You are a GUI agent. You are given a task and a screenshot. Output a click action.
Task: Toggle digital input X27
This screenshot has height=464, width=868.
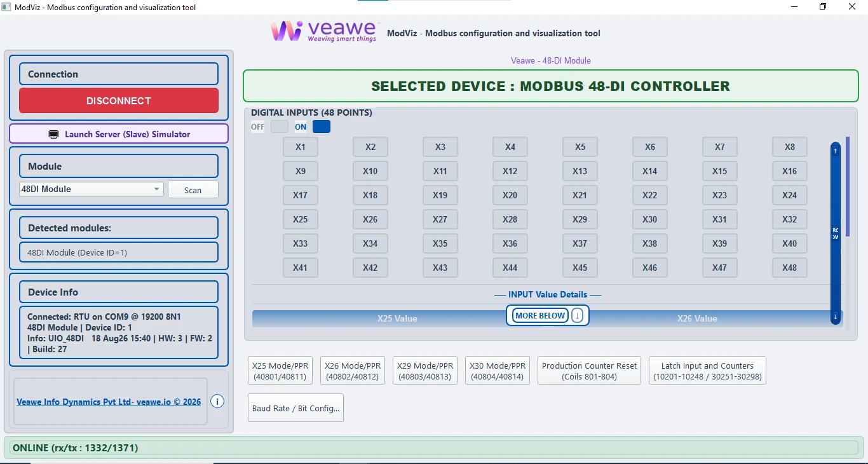click(440, 219)
